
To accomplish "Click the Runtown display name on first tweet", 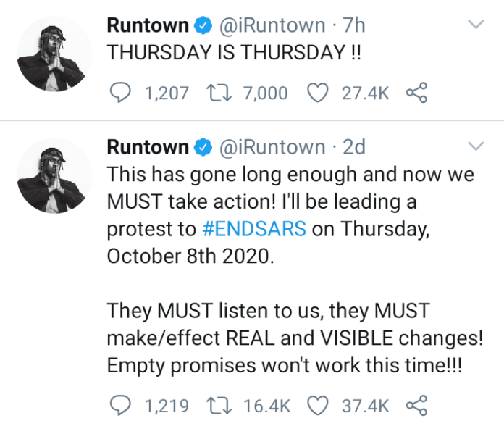I will pos(147,25).
